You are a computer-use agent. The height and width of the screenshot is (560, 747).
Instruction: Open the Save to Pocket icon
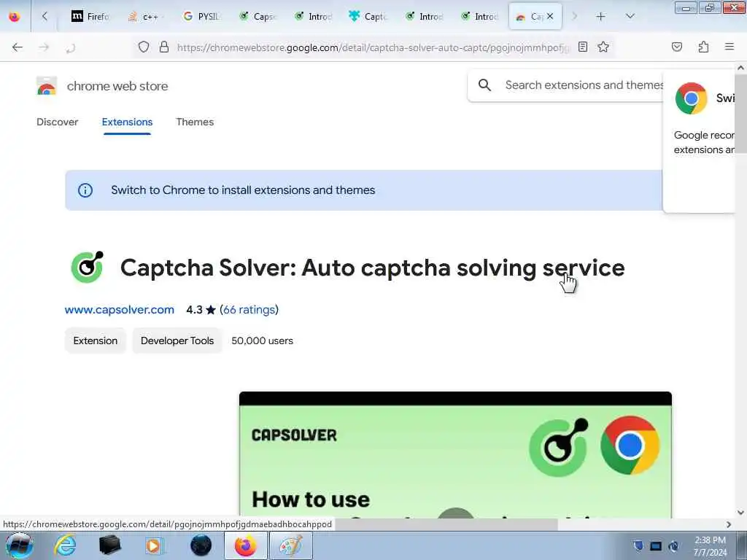point(677,47)
